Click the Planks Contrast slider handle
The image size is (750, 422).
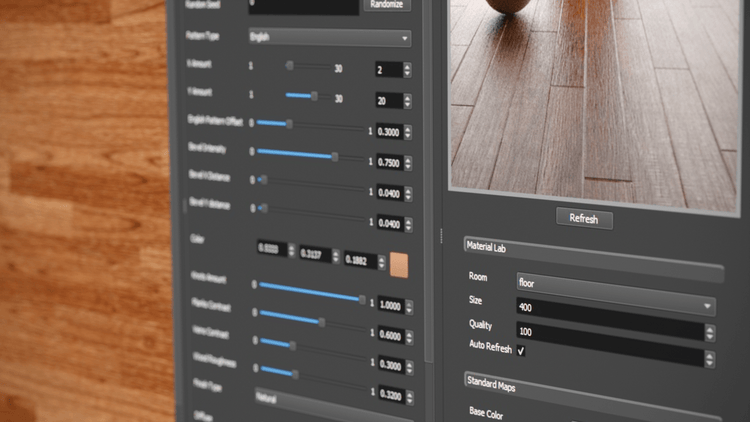pos(322,322)
